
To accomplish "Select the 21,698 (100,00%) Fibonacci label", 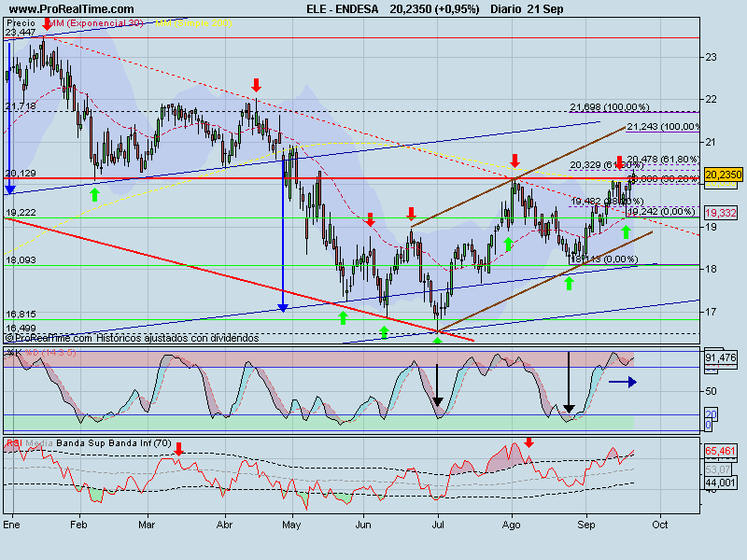I will [610, 107].
